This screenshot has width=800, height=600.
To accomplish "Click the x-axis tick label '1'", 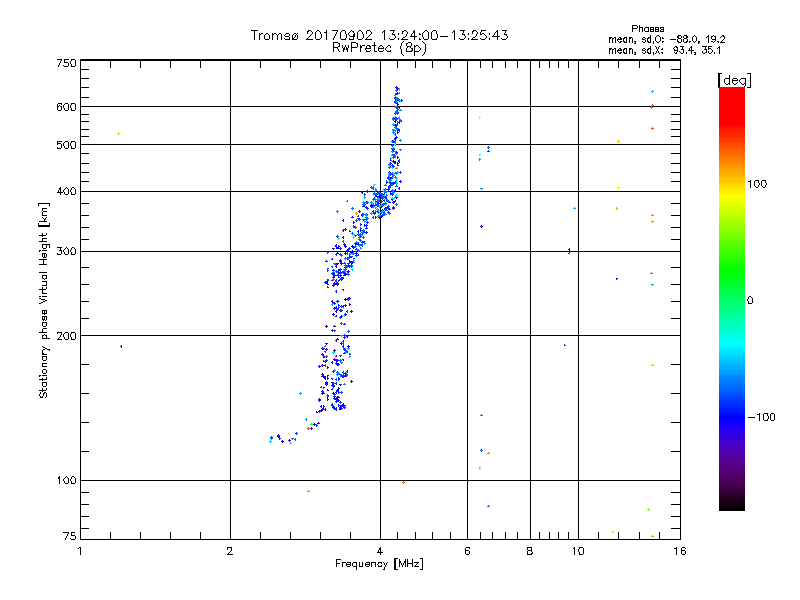I will point(80,551).
